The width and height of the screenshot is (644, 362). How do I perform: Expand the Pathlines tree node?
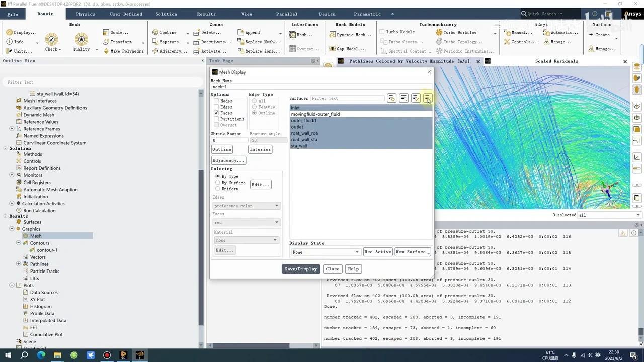(19, 264)
